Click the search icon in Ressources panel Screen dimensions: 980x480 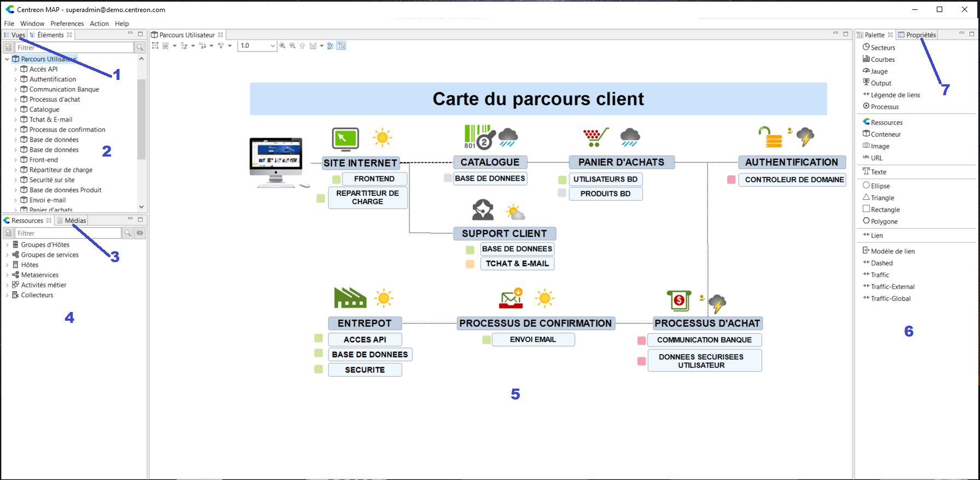click(x=127, y=233)
